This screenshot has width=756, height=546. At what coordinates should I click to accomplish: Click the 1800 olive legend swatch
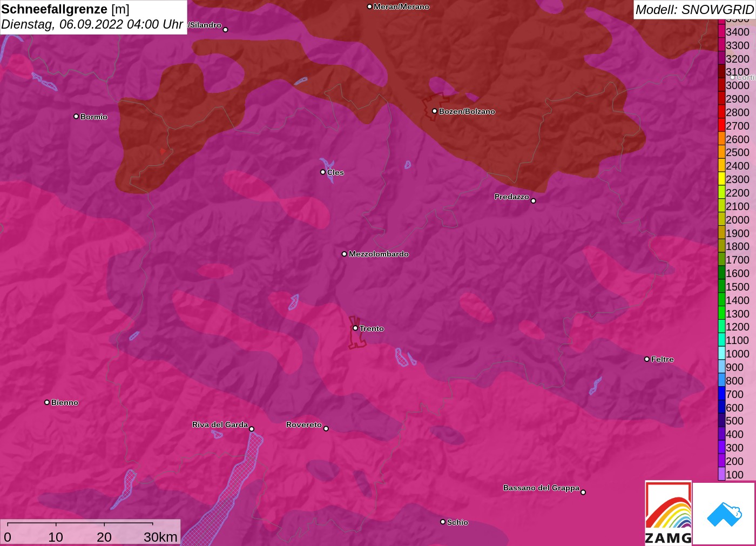click(721, 246)
